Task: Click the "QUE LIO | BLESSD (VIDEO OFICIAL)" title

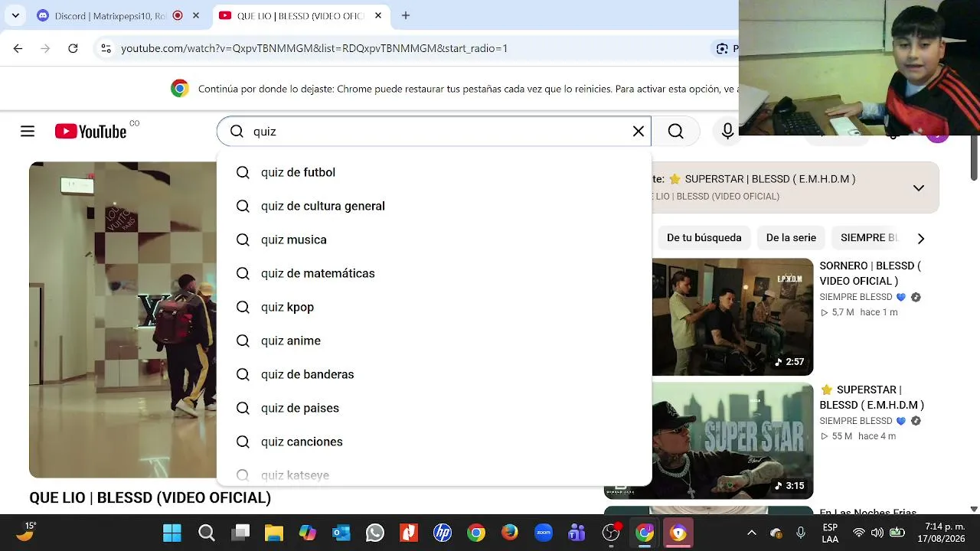Action: click(x=150, y=497)
